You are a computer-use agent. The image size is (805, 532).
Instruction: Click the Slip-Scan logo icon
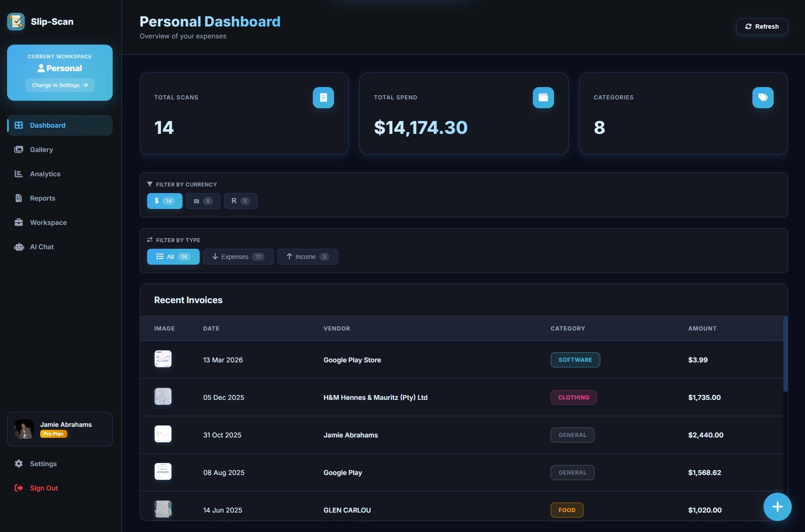click(16, 21)
